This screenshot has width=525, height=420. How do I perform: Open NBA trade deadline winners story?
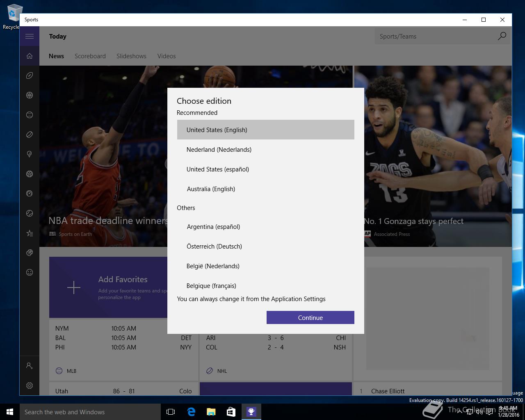[x=108, y=221]
